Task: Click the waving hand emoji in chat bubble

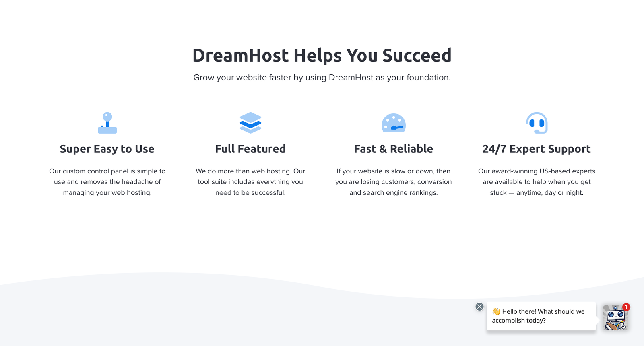Action: [x=496, y=311]
